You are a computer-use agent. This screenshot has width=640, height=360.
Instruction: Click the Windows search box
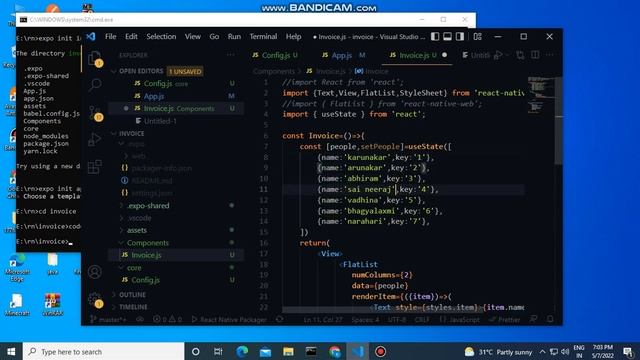coord(104,351)
